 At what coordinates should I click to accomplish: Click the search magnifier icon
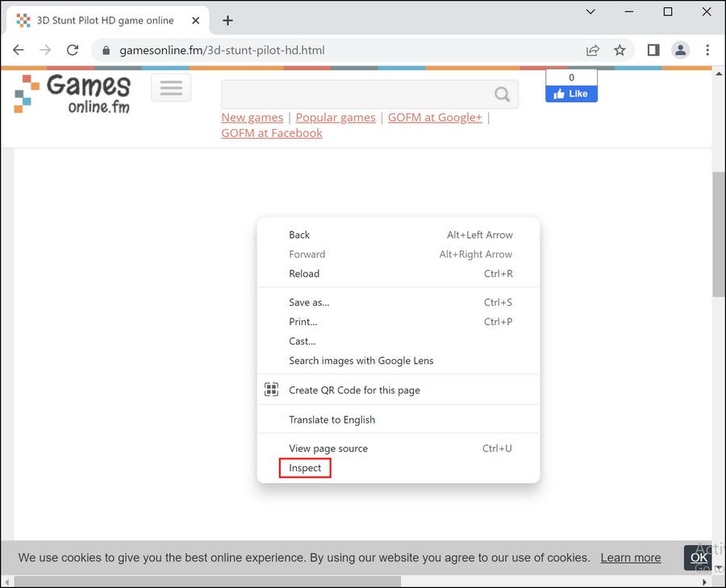coord(501,94)
